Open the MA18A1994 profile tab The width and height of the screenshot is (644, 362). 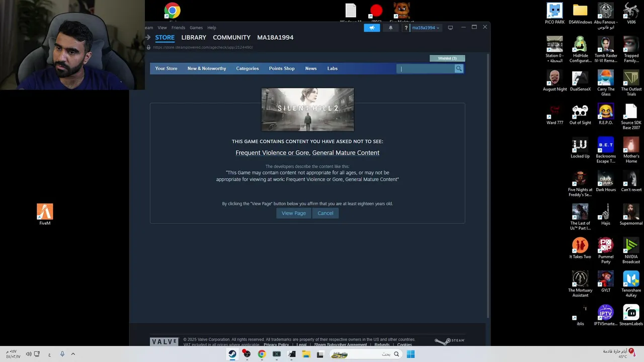[x=275, y=37]
